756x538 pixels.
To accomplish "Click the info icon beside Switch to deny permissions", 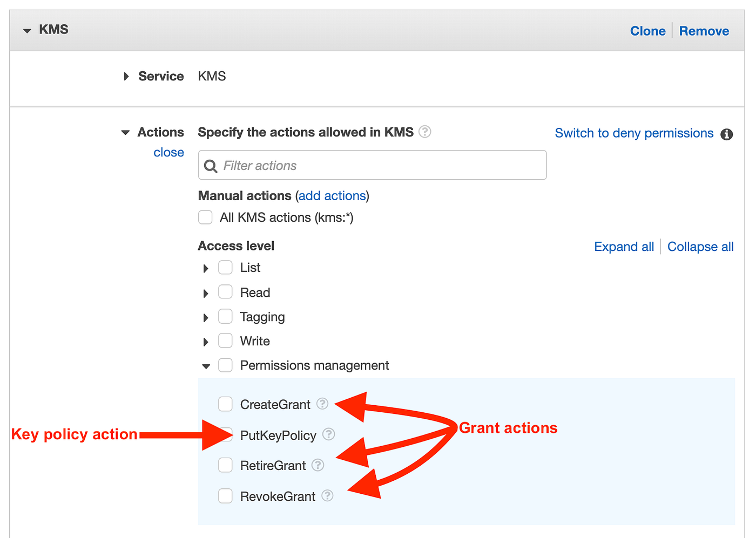I will coord(727,134).
